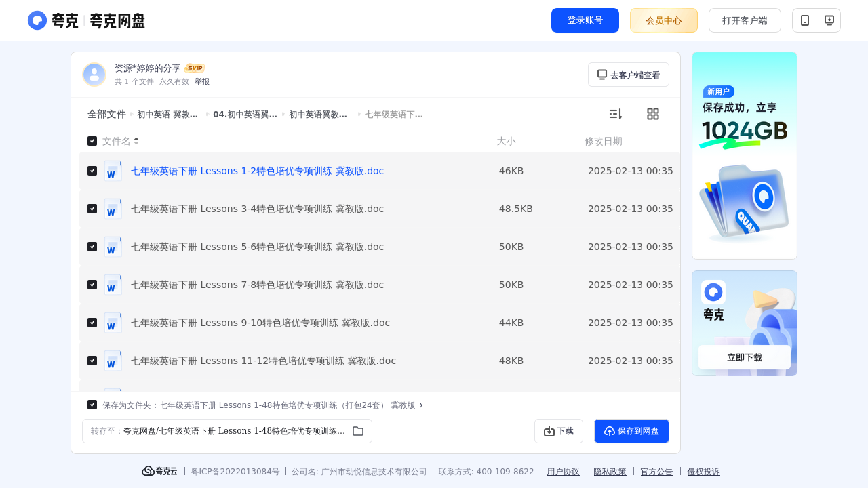Screen dimensions: 868x488
Task: Go to 初中英语 冀教… breadcrumb
Action: pos(167,115)
